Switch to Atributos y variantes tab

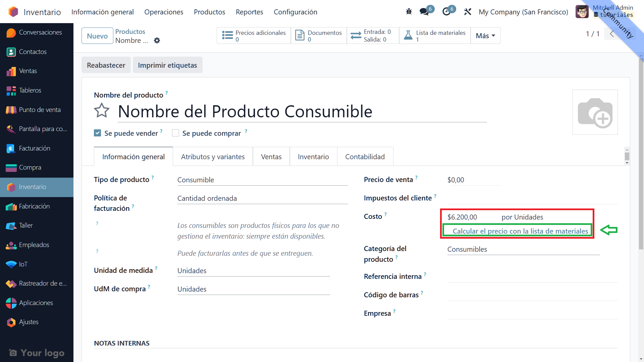213,157
